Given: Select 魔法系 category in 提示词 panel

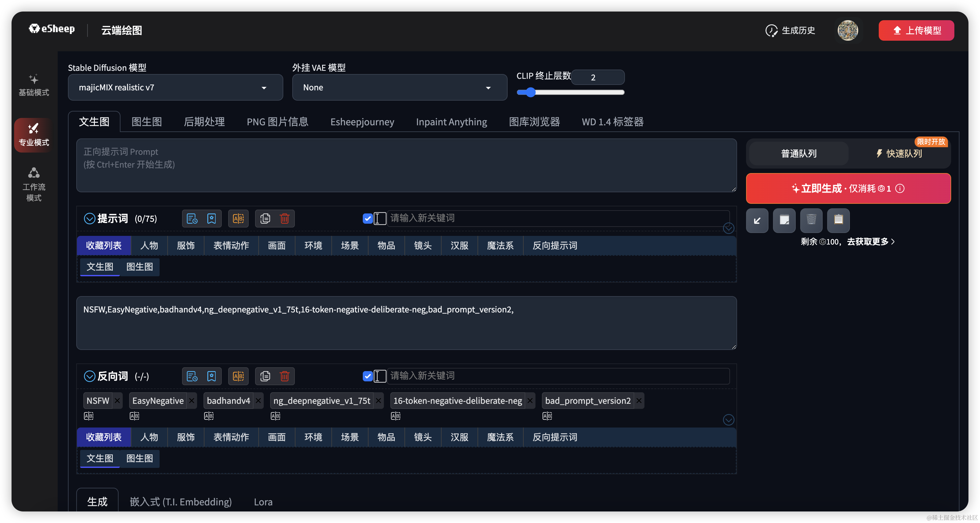Looking at the screenshot, I should (500, 246).
